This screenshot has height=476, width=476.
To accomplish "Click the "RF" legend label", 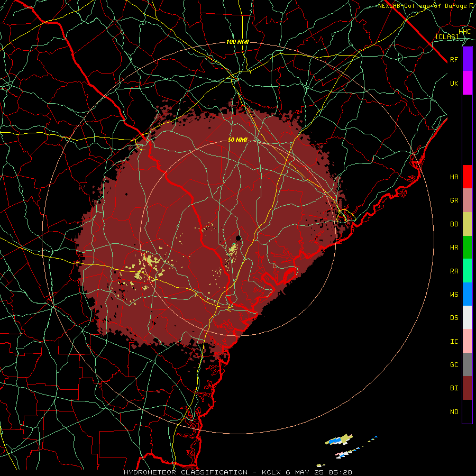I will coord(454,59).
